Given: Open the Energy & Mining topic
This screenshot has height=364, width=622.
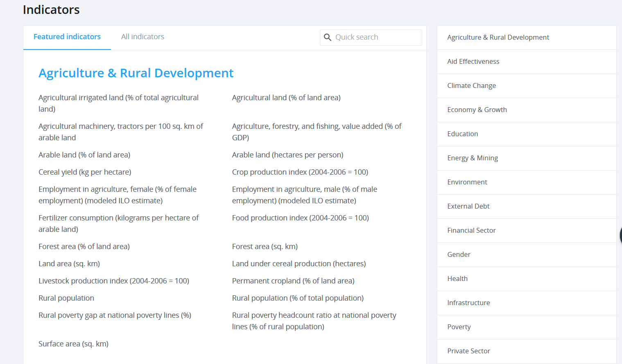Looking at the screenshot, I should point(473,158).
